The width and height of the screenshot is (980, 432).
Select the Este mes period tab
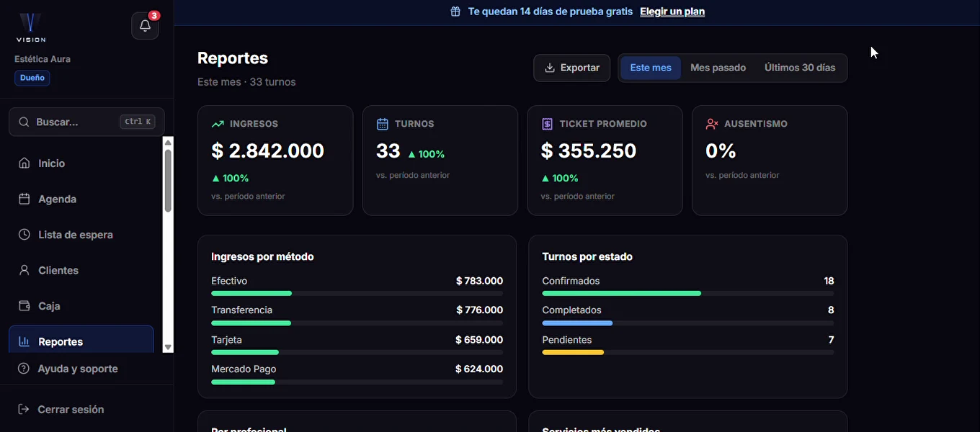pyautogui.click(x=651, y=68)
